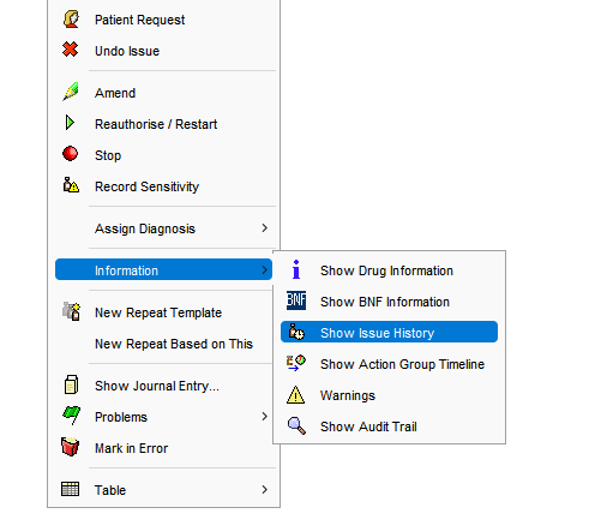Click the blue BNF logo icon
608x516 pixels.
pyautogui.click(x=296, y=300)
